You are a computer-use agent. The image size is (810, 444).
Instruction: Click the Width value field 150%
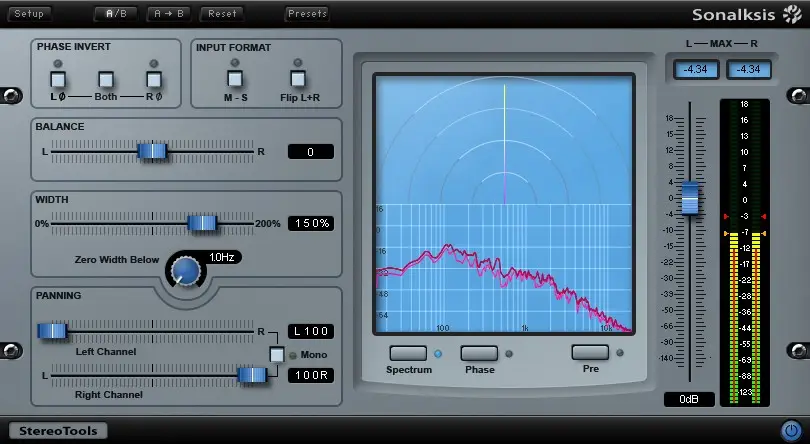click(310, 223)
